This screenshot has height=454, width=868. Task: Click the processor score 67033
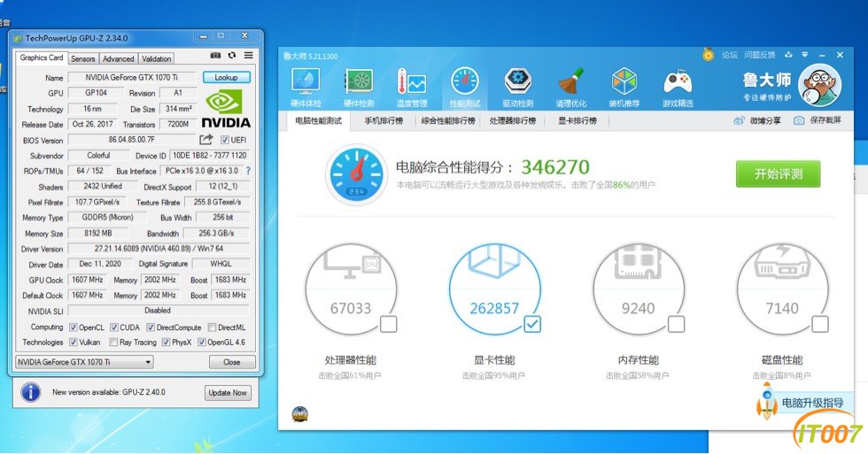[x=351, y=308]
